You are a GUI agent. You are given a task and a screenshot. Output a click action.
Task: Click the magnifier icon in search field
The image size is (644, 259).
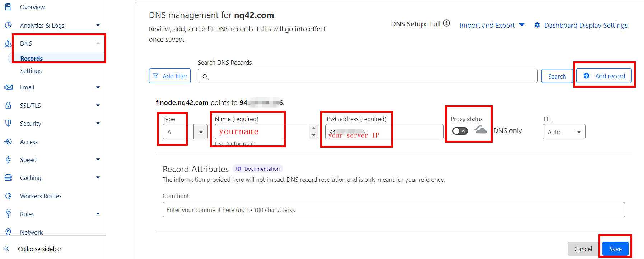(205, 77)
